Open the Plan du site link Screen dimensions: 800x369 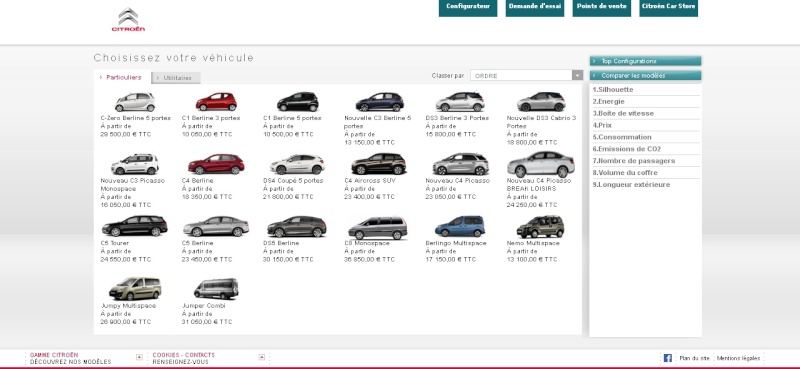click(x=694, y=358)
